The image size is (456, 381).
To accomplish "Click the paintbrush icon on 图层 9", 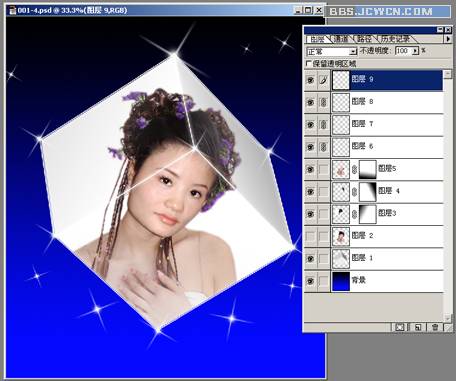I will click(323, 80).
